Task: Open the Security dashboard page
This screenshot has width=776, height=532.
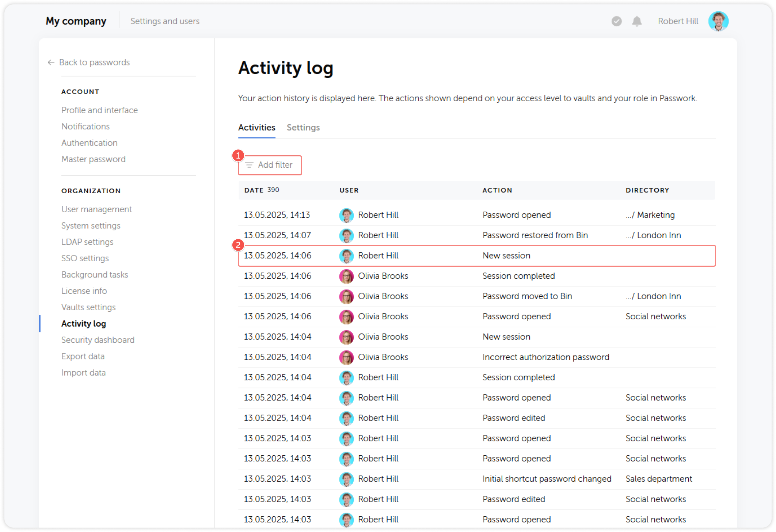Action: tap(98, 340)
